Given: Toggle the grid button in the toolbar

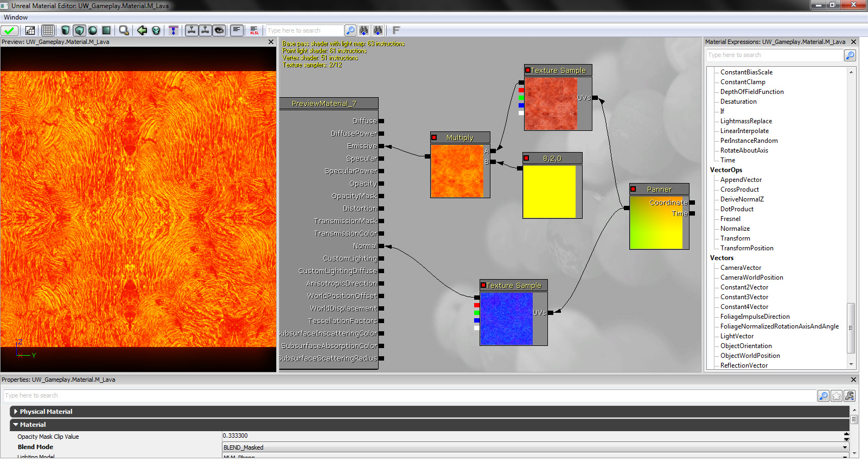Looking at the screenshot, I should [x=48, y=30].
